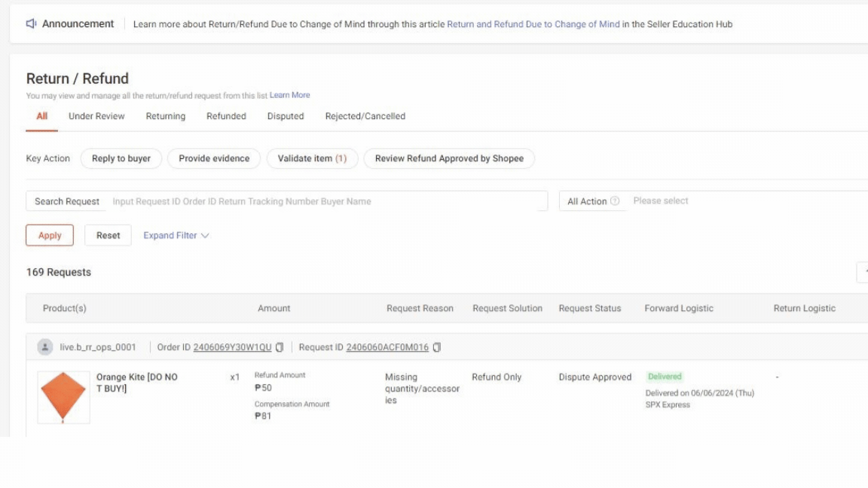The width and height of the screenshot is (868, 488).
Task: Select the Validate item key action
Action: click(x=313, y=159)
